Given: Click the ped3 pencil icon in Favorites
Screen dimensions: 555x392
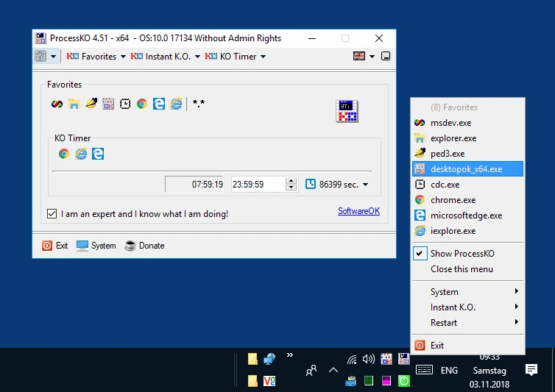Looking at the screenshot, I should 91,103.
